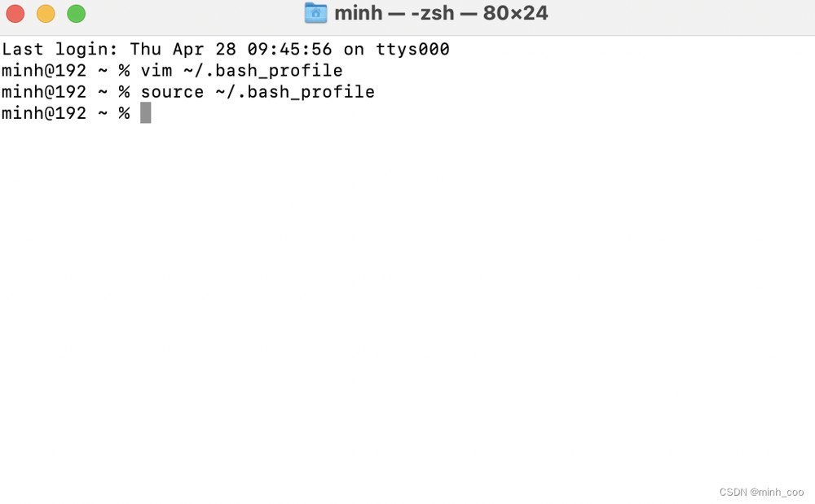This screenshot has width=815, height=504.
Task: Click the "vim" command word
Action: click(x=156, y=71)
